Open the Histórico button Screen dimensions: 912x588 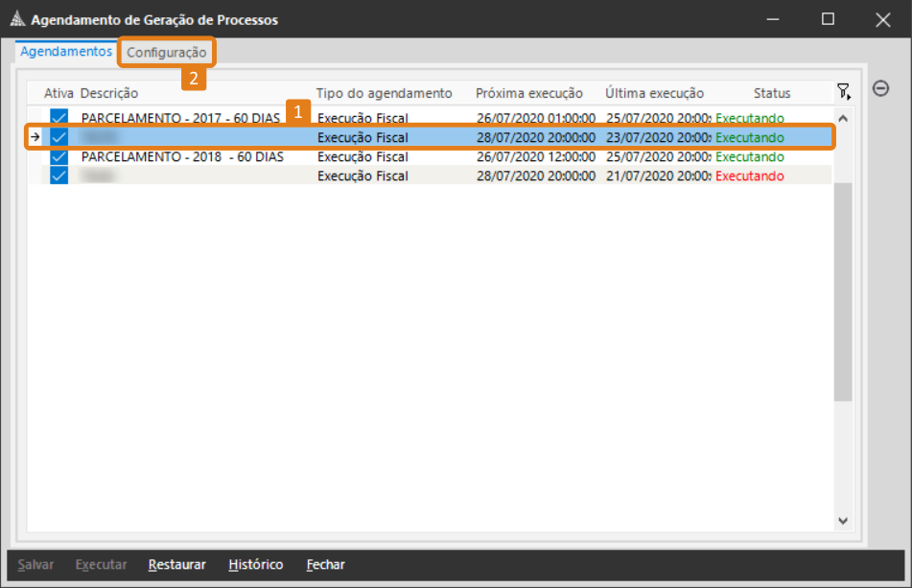[x=256, y=564]
